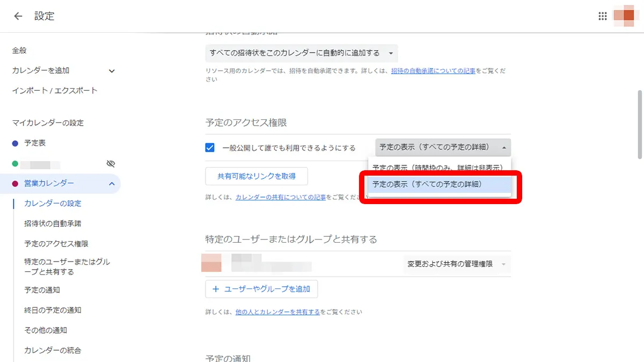
Task: Select 予定の表示（すべての予定の詳細） option
Action: (438, 184)
